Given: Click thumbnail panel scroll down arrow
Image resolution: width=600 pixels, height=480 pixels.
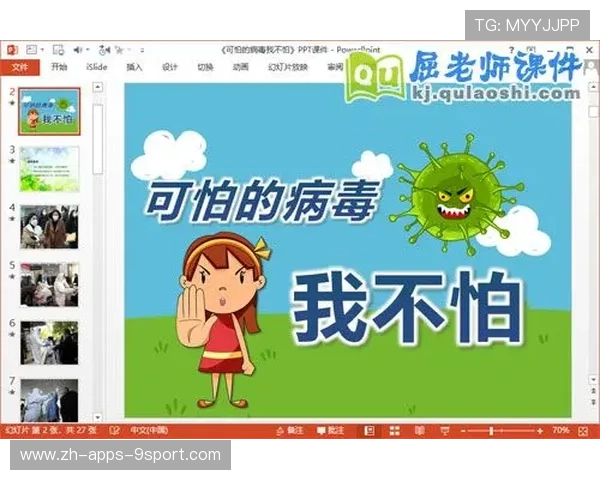Looking at the screenshot, I should point(98,417).
